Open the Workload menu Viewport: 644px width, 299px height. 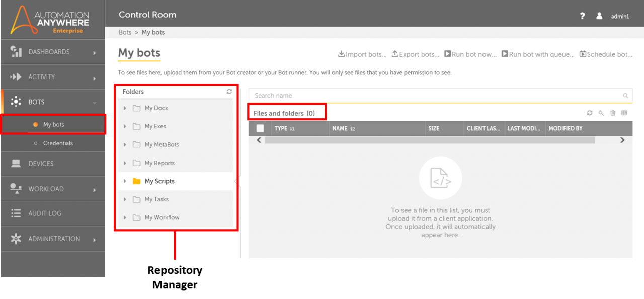pos(53,189)
